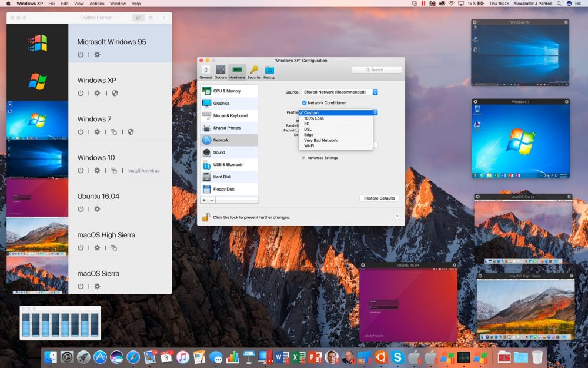Click Install Antivirus link for Windows 10

pos(144,171)
